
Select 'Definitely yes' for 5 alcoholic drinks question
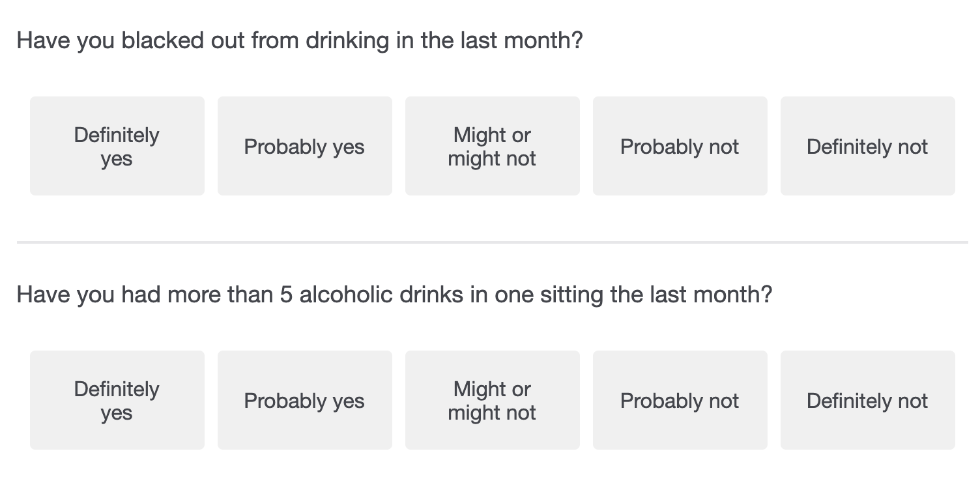[117, 400]
